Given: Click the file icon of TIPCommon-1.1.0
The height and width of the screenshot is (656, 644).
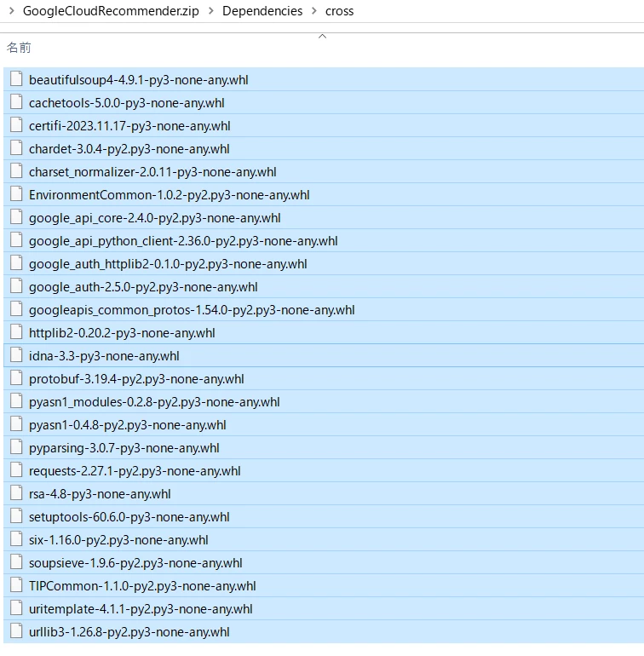Looking at the screenshot, I should (x=16, y=585).
